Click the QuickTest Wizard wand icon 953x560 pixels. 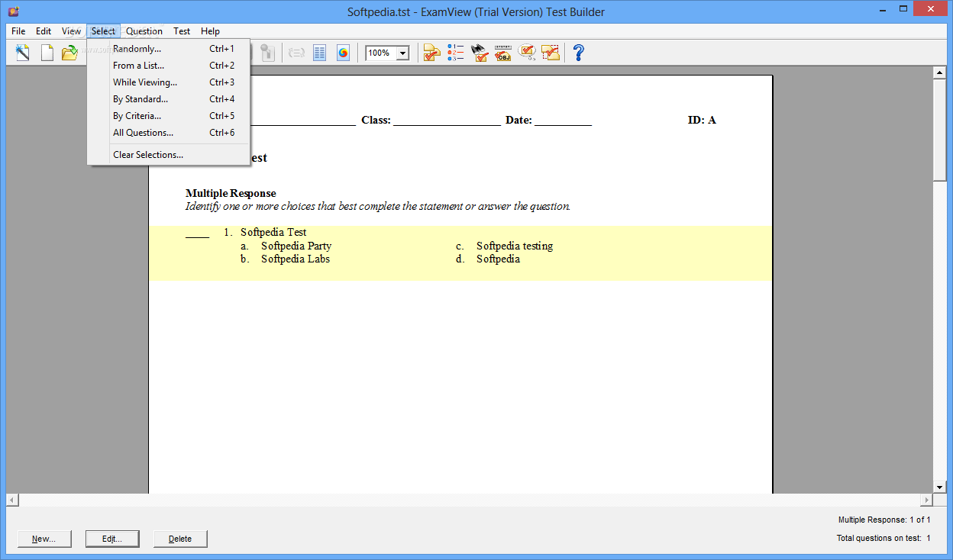(x=23, y=53)
